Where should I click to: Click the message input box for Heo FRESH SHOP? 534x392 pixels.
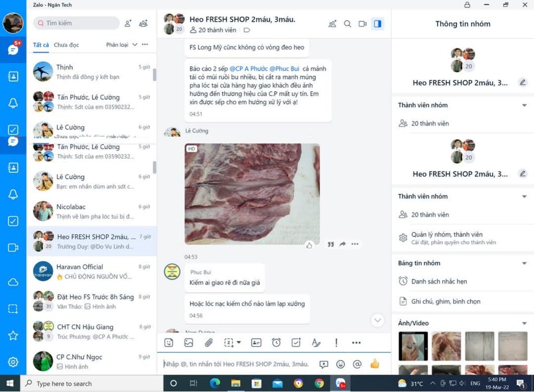pos(236,364)
